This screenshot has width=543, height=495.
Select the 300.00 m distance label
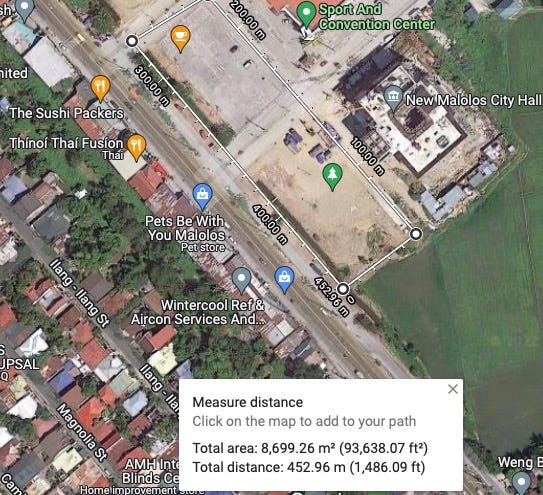(152, 86)
